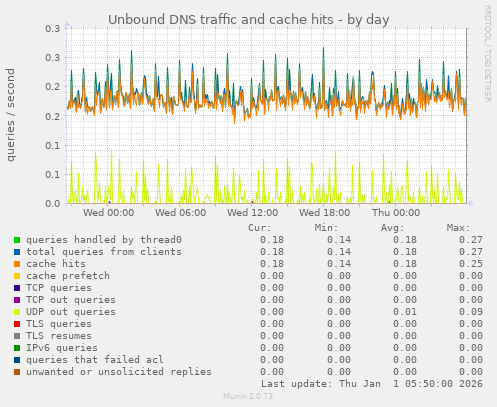Click the 'cache prefetch' legend label
Image resolution: width=497 pixels, height=407 pixels.
(x=68, y=276)
